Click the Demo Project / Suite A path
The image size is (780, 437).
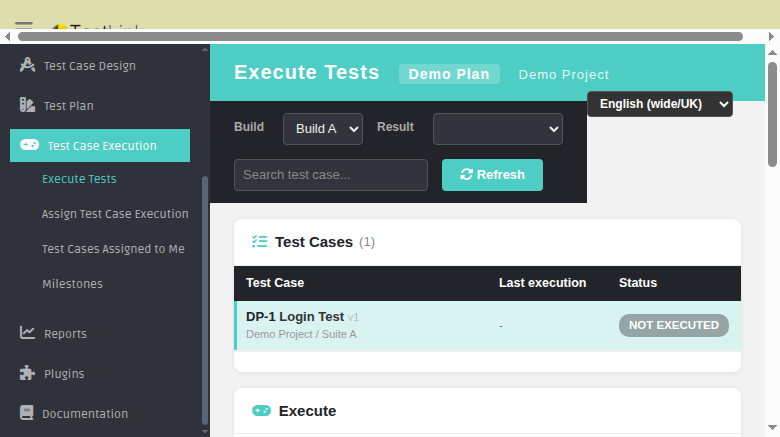[x=301, y=334]
